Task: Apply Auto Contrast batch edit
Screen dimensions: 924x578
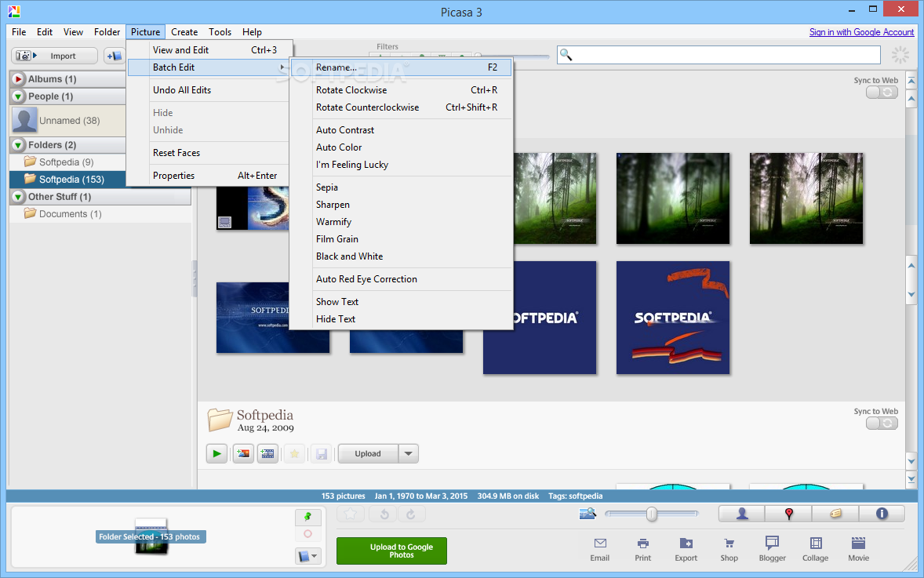Action: point(401,130)
